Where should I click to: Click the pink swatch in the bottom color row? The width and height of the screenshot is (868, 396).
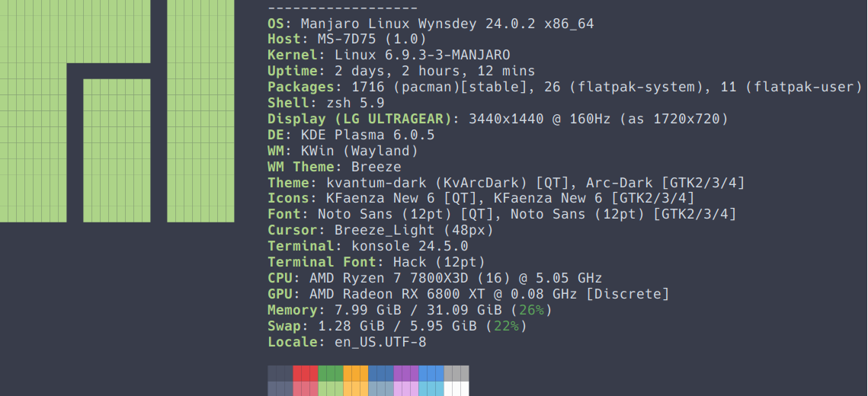[306, 388]
